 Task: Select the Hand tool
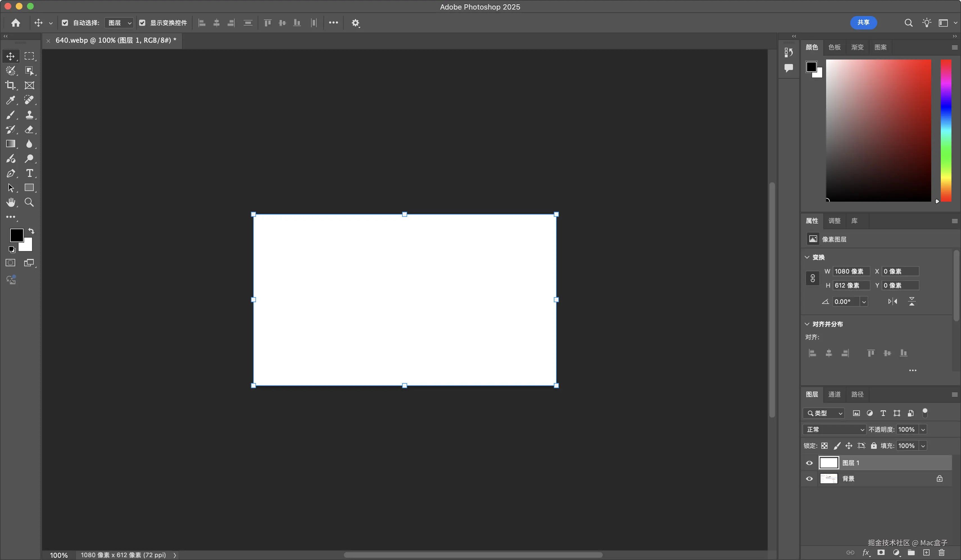[x=10, y=202]
